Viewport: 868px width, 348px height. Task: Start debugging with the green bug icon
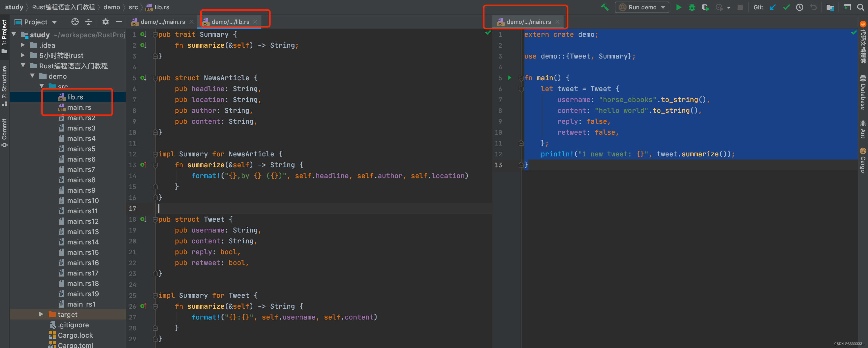point(692,7)
